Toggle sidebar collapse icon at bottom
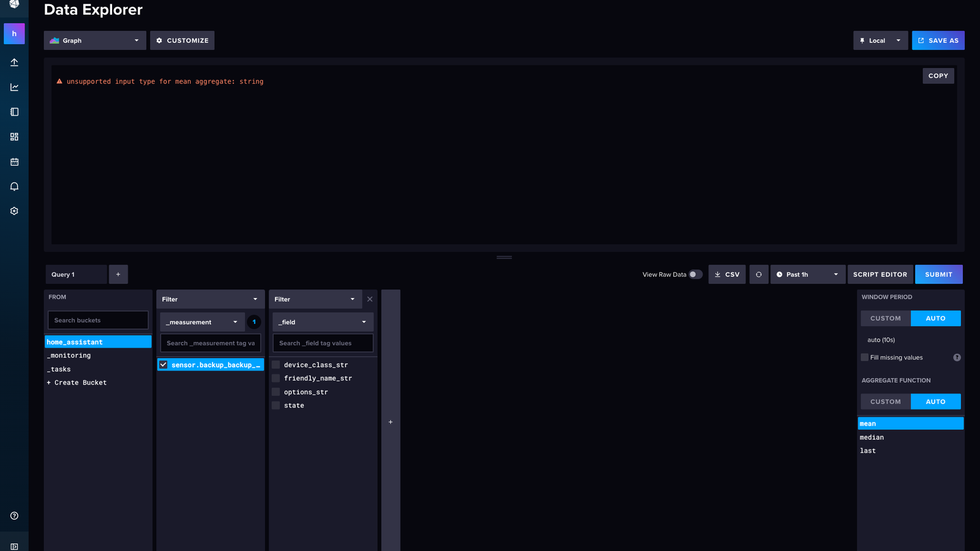 [x=14, y=546]
